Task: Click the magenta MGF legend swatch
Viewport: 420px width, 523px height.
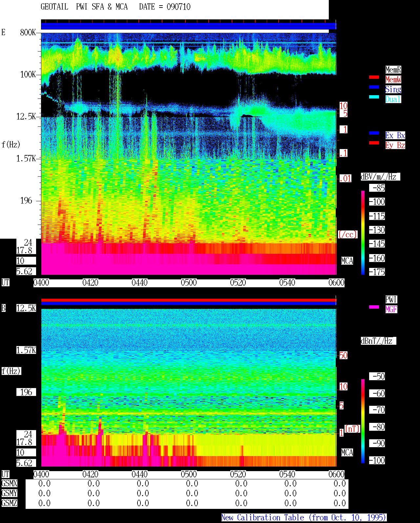Action: 374,307
